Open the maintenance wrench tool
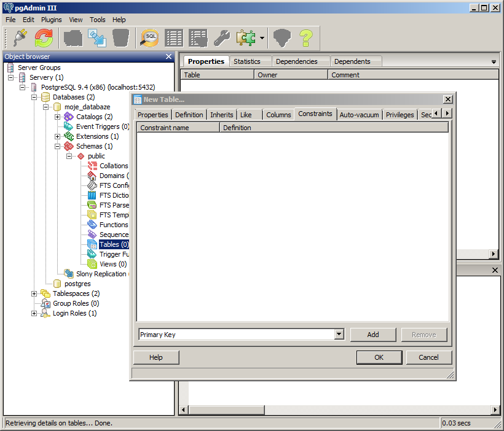This screenshot has width=504, height=431. click(x=222, y=38)
